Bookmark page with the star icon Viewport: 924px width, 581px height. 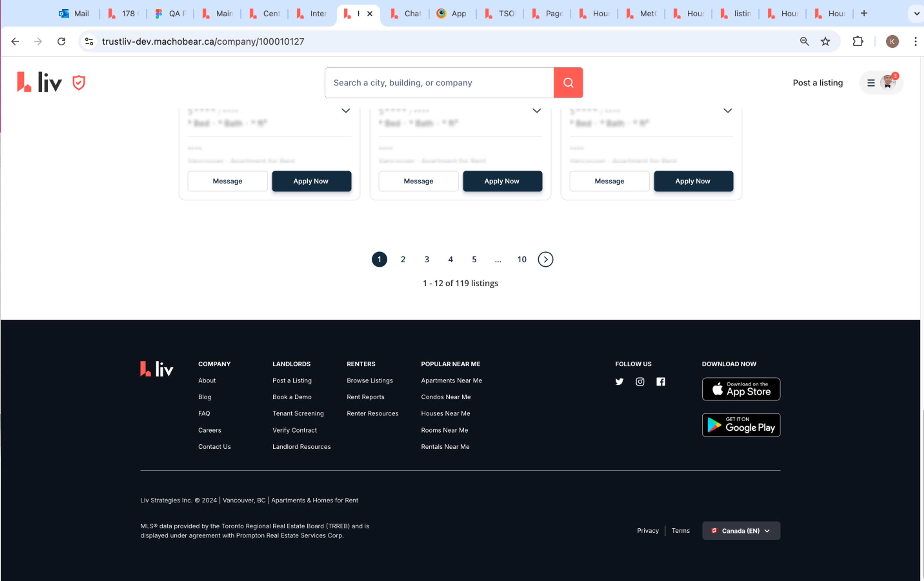tap(825, 41)
